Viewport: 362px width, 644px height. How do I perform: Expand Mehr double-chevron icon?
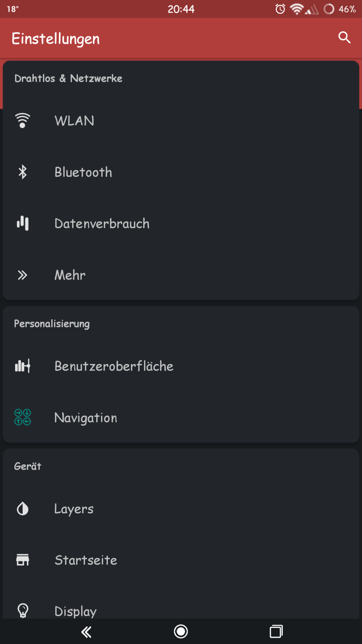[x=23, y=275]
